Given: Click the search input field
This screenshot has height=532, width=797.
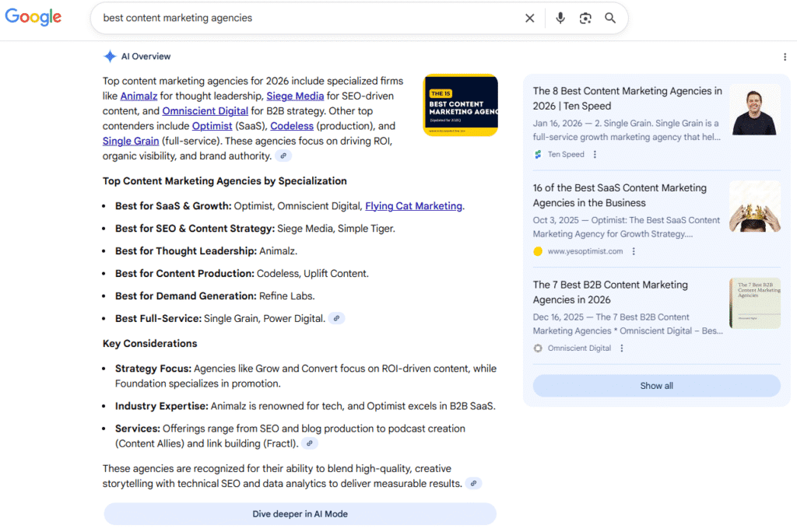Looking at the screenshot, I should pyautogui.click(x=311, y=18).
